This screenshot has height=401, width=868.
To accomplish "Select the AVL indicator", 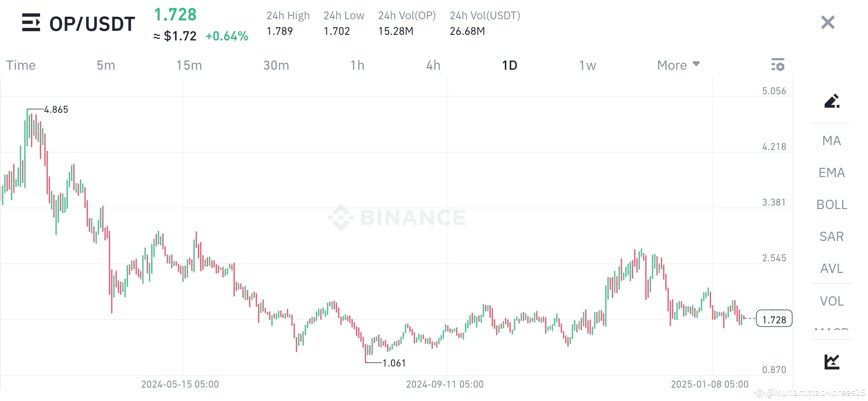I will [x=831, y=269].
